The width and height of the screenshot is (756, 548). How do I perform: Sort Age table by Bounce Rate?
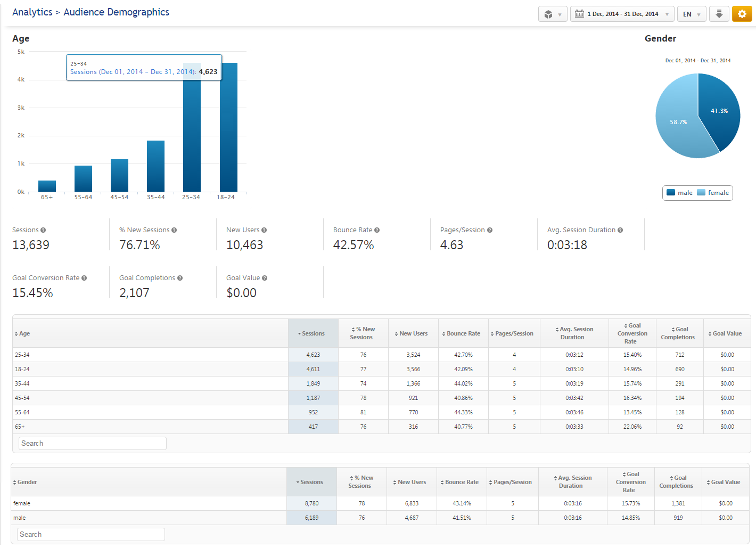pyautogui.click(x=463, y=334)
